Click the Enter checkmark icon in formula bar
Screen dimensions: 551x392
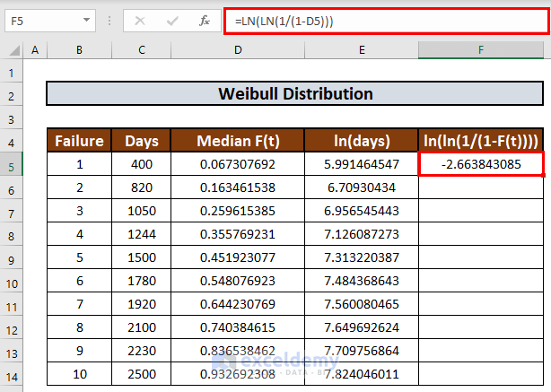(171, 20)
